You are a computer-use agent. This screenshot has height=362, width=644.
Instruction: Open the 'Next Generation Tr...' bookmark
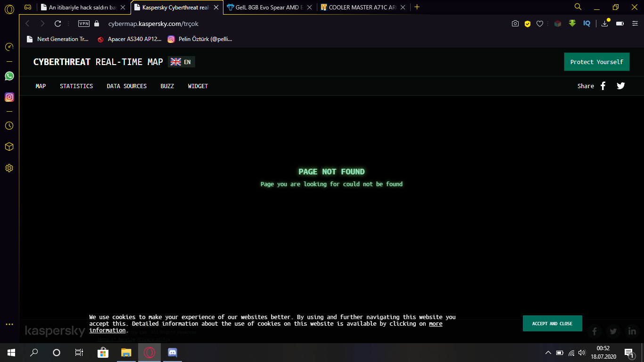[58, 39]
